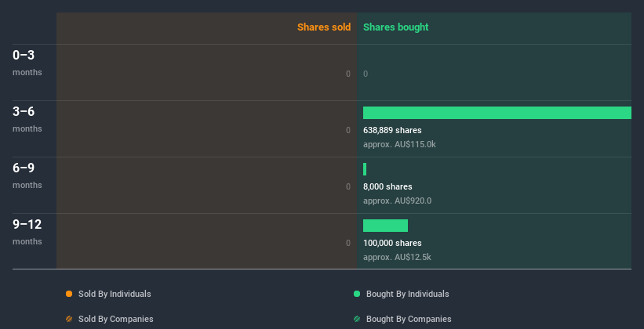Click the striped Bought By Companies legend icon
The height and width of the screenshot is (329, 644).
click(x=357, y=319)
